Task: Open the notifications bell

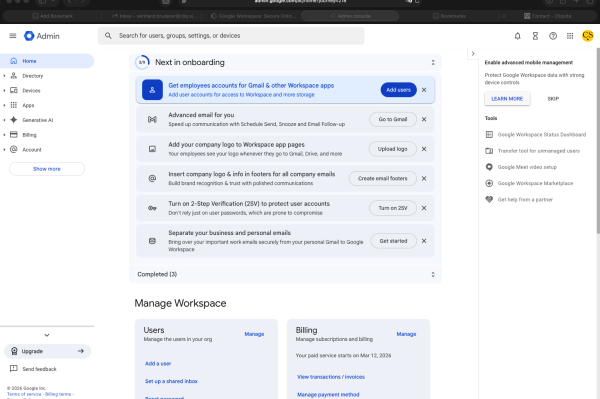Action: (517, 36)
